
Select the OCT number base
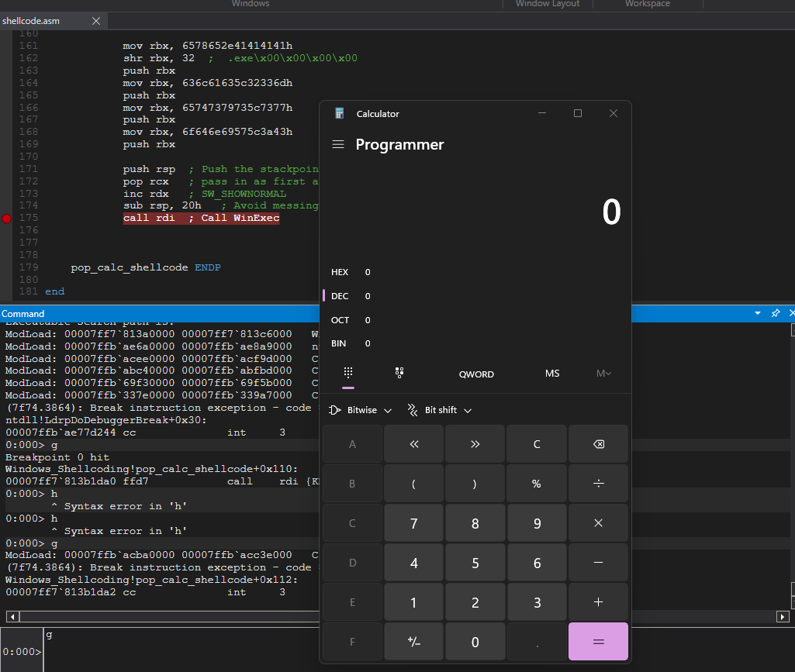[351, 320]
